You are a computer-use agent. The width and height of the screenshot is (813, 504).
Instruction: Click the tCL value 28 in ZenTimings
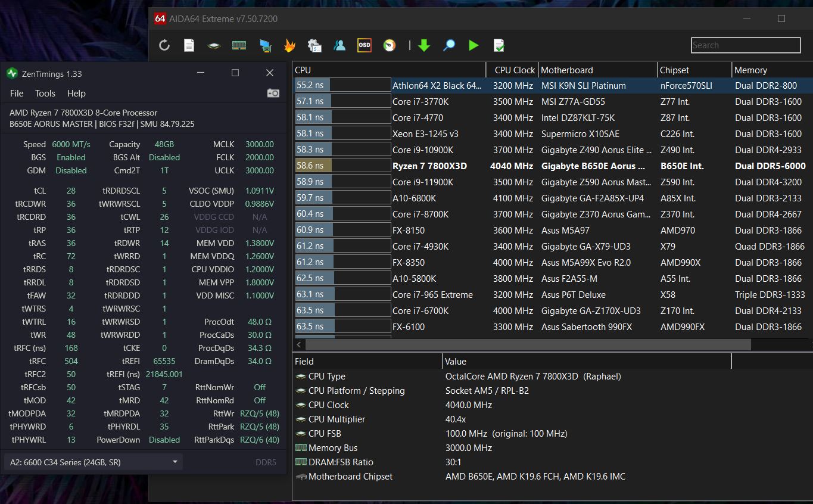(x=71, y=191)
